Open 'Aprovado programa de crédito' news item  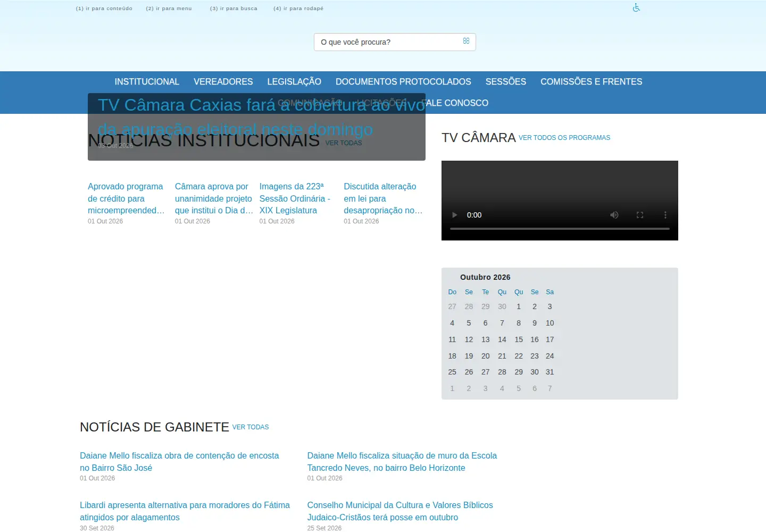pyautogui.click(x=126, y=198)
